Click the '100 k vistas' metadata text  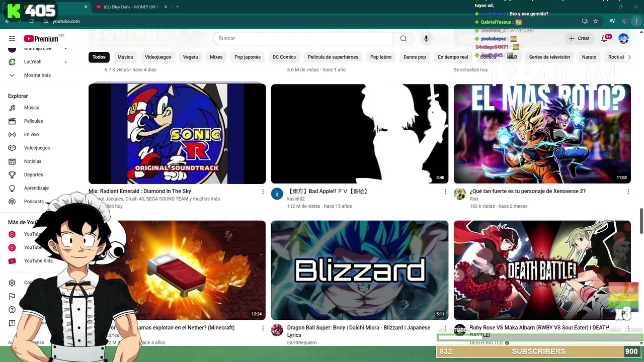tap(482, 206)
